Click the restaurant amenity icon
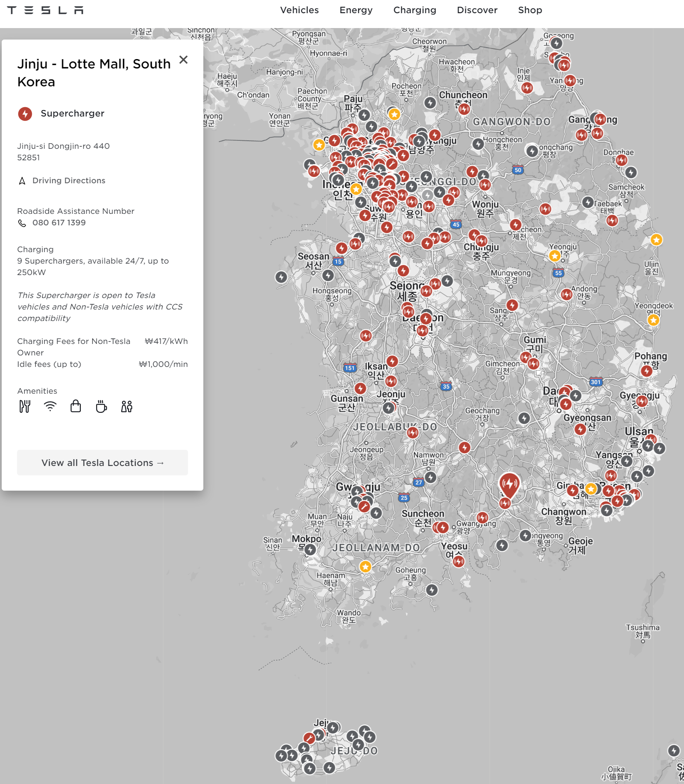684x784 pixels. click(25, 406)
